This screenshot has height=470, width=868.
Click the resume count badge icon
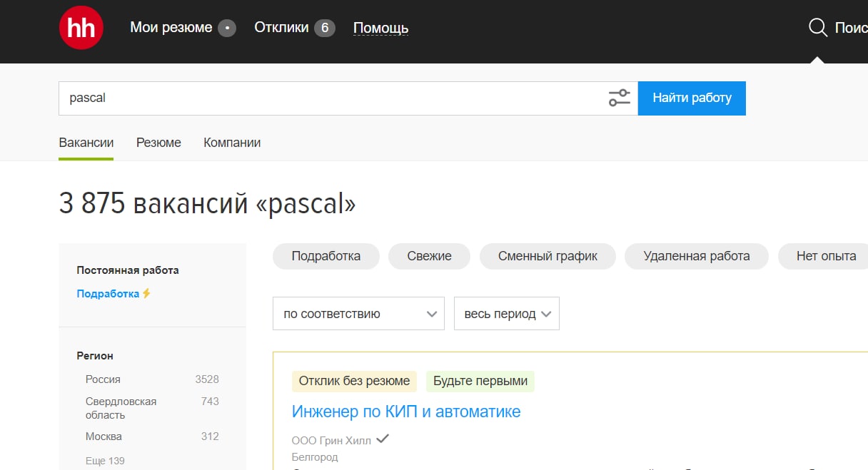click(227, 29)
